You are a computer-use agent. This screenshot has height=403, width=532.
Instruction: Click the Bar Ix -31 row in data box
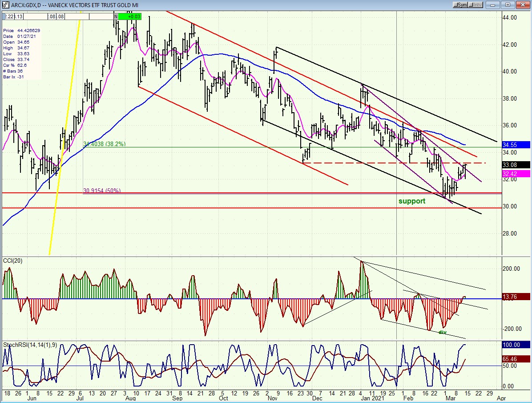14,77
